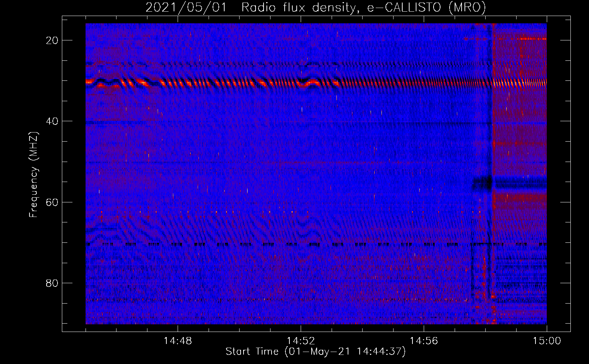The image size is (589, 364).
Task: Click the plot title mentioning e-CALLISTO (MRO)
Action: [316, 7]
